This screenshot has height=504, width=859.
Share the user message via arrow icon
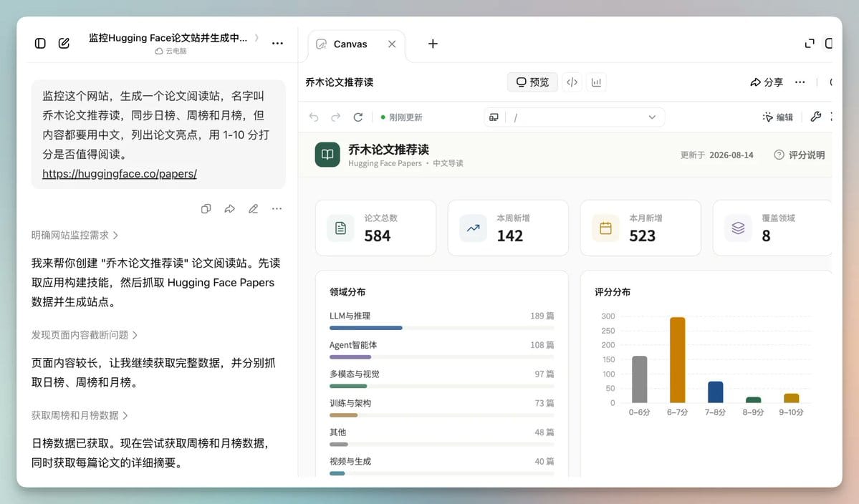[229, 208]
